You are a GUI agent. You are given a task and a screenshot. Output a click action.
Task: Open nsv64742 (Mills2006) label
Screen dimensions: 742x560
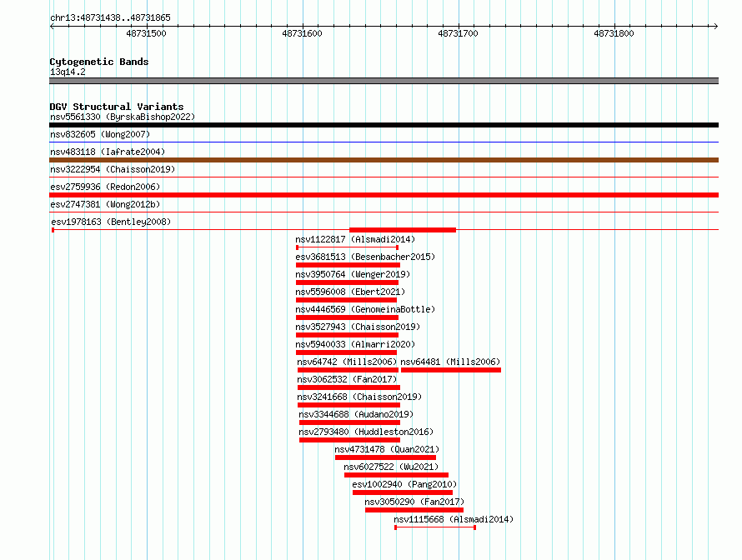click(x=347, y=362)
